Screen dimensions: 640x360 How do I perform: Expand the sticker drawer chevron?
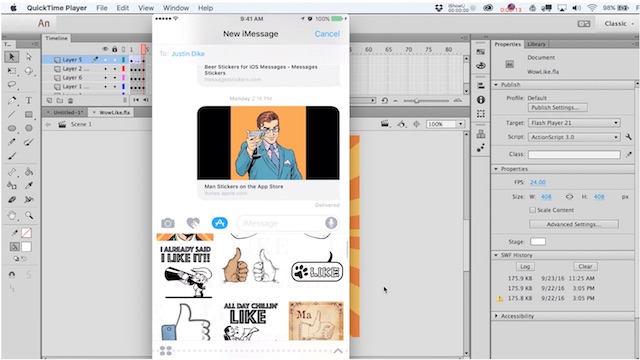coord(338,351)
